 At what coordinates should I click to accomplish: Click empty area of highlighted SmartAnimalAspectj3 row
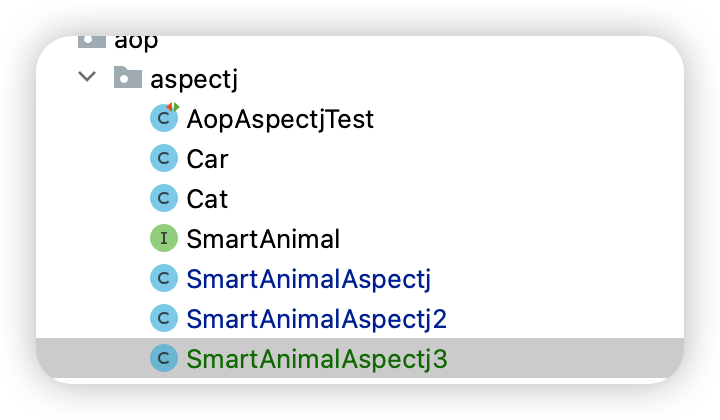pos(565,358)
